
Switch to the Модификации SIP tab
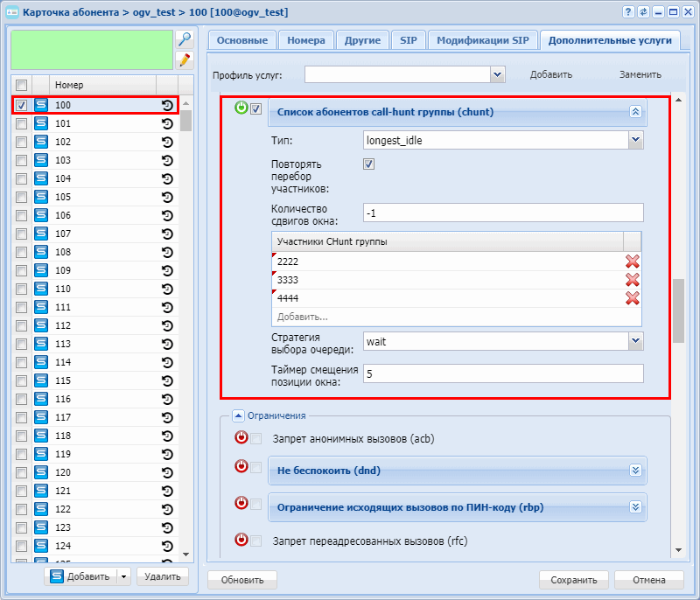(483, 40)
